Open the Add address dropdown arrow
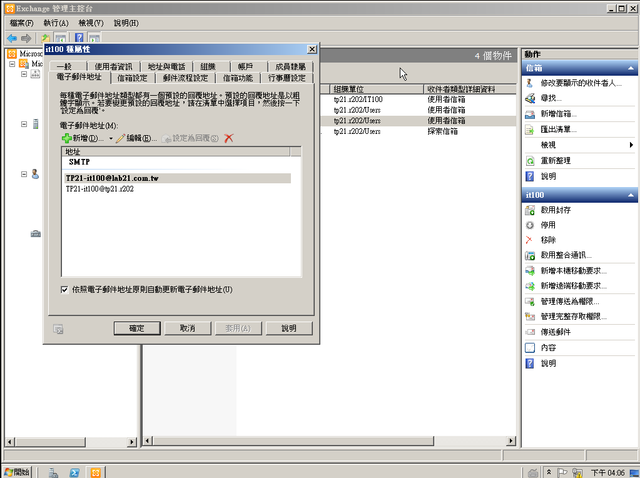 coord(111,139)
